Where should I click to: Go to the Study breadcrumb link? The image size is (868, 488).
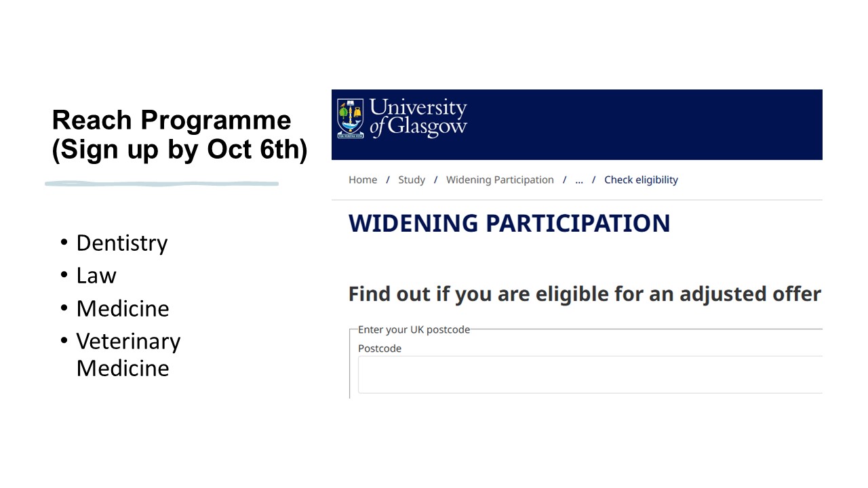pos(412,180)
